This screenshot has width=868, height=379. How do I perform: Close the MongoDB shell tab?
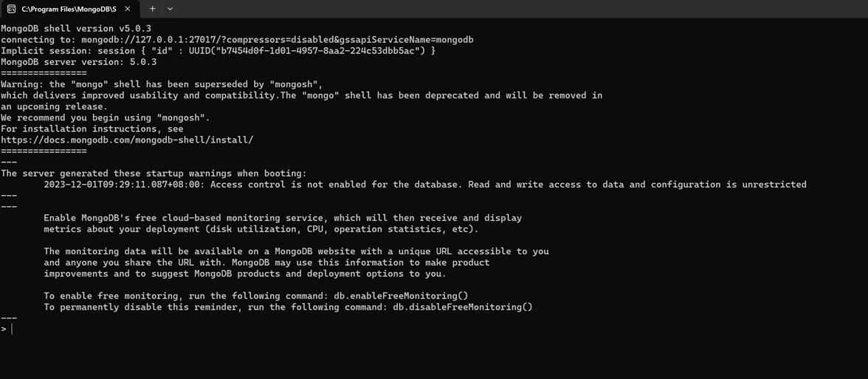[127, 9]
